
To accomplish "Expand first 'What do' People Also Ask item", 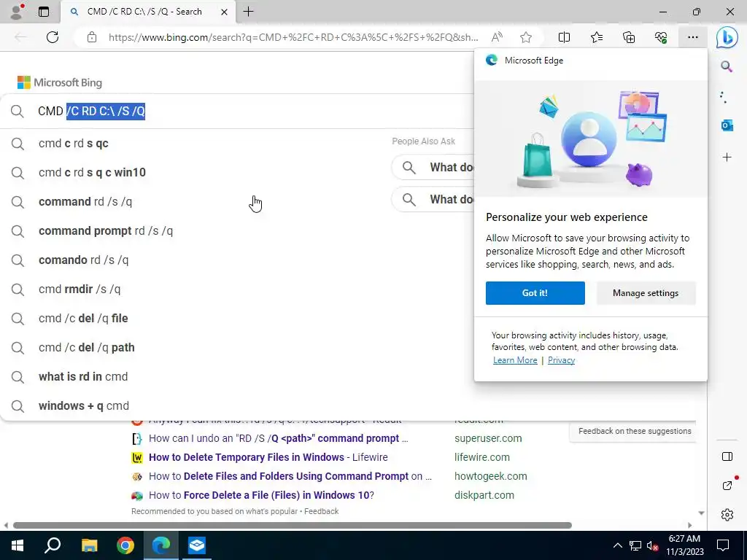I will 433,167.
